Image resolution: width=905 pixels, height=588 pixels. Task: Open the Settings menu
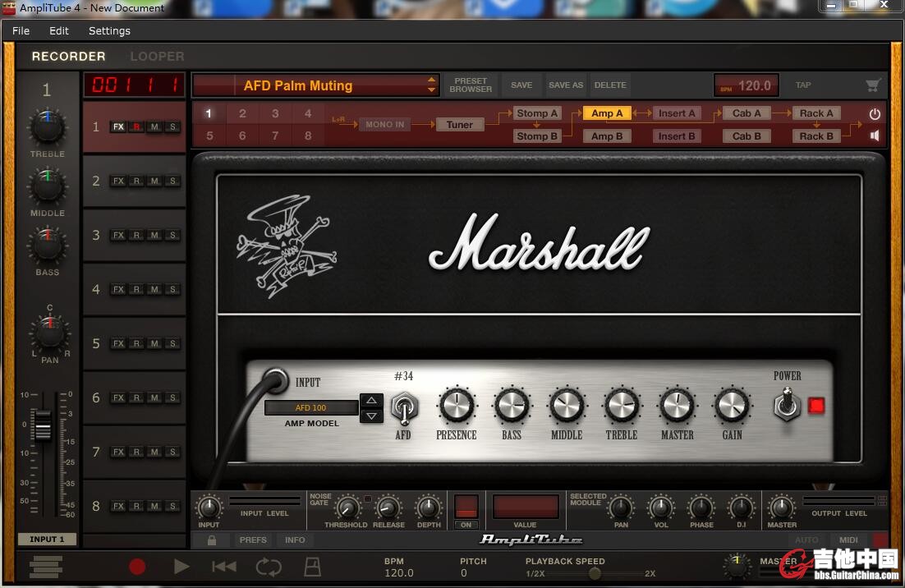109,30
